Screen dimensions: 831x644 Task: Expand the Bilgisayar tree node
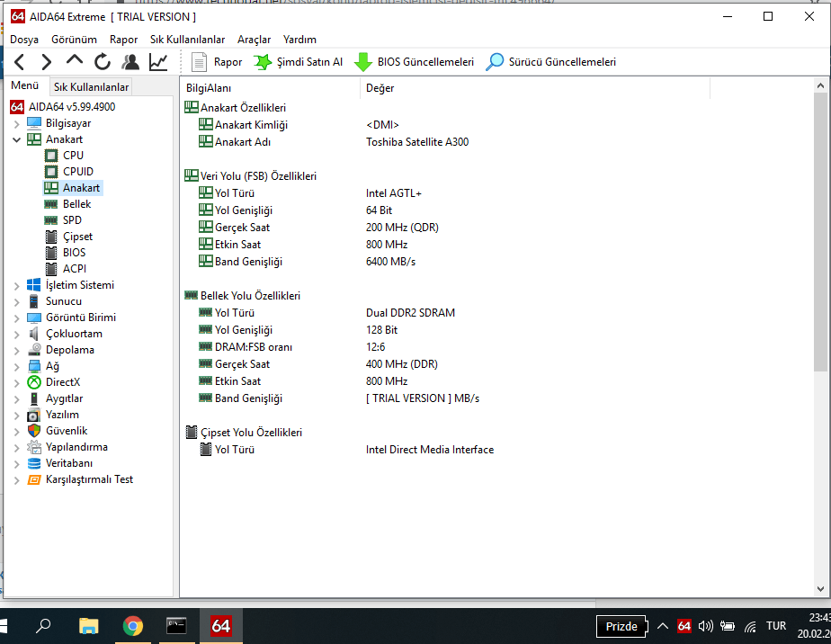point(16,124)
